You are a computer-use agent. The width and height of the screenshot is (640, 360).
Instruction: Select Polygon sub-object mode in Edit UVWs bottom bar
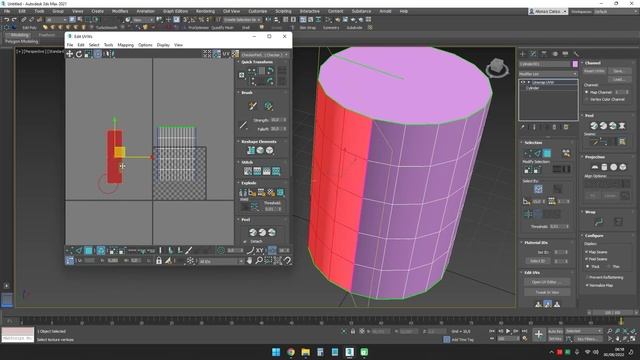[88, 250]
